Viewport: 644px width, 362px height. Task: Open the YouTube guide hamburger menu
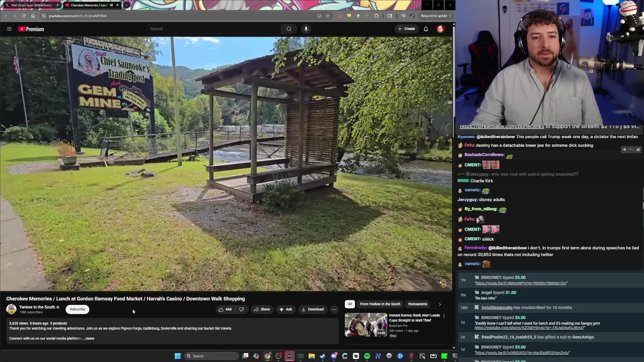pyautogui.click(x=9, y=29)
